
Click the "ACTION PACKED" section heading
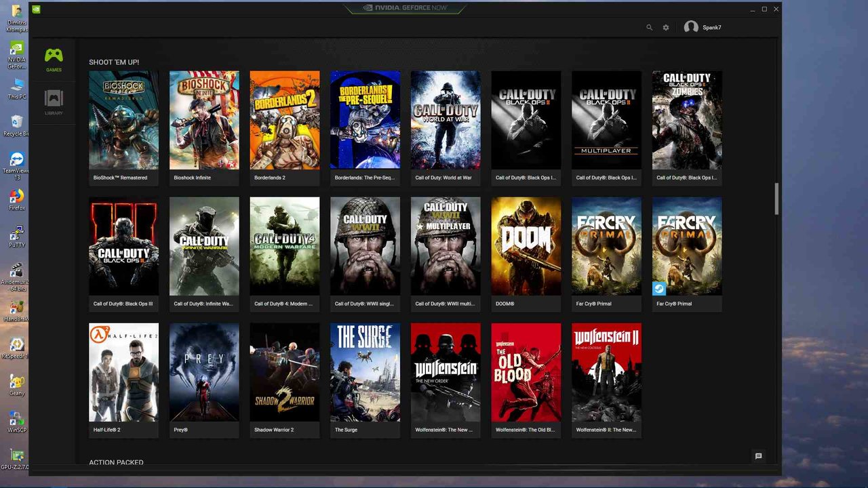(116, 462)
